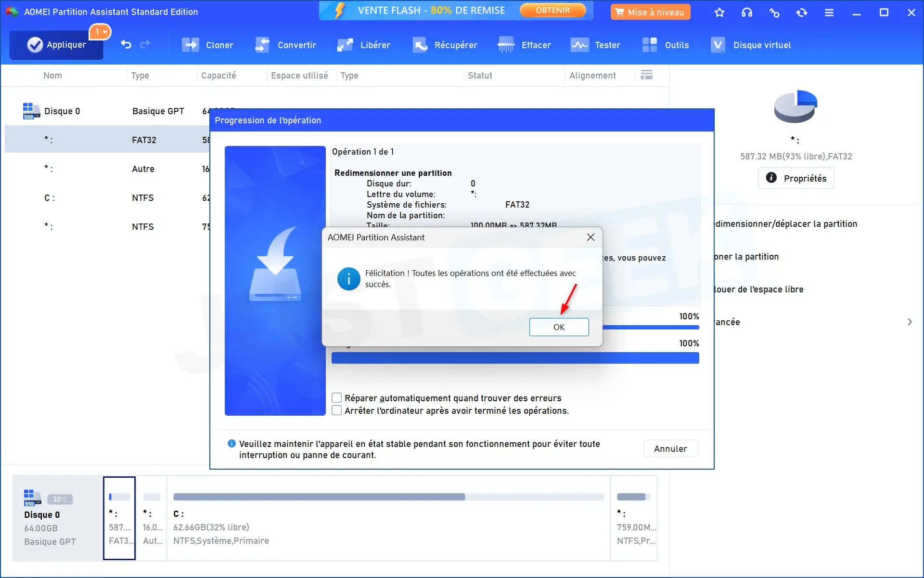Click the Alignement column header
Image resolution: width=924 pixels, height=578 pixels.
tap(592, 75)
